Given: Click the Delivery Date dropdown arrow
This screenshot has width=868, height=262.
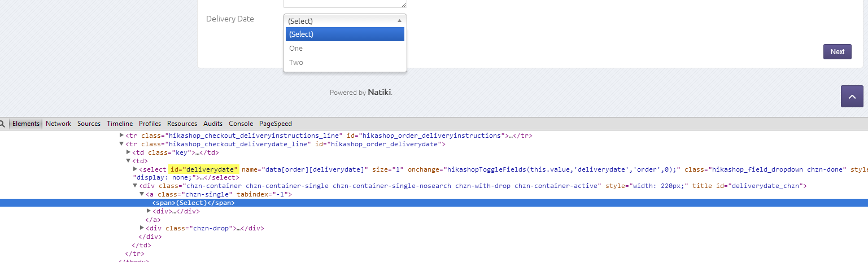Looking at the screenshot, I should point(399,20).
